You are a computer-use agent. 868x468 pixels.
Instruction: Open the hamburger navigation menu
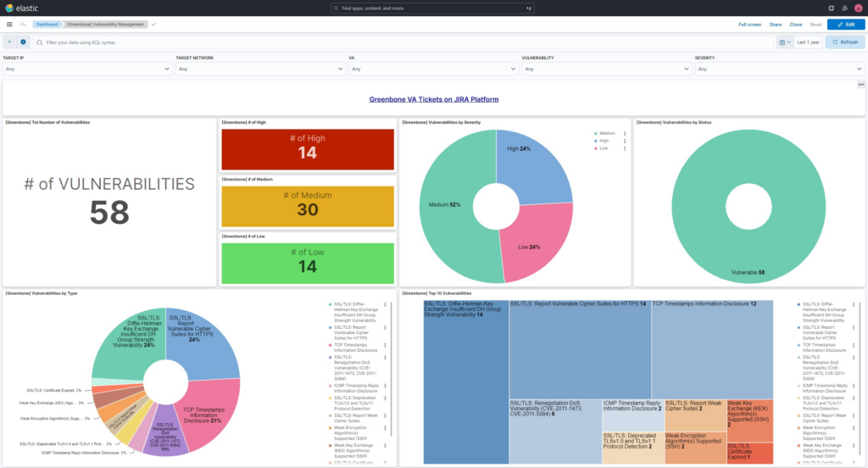pyautogui.click(x=9, y=25)
